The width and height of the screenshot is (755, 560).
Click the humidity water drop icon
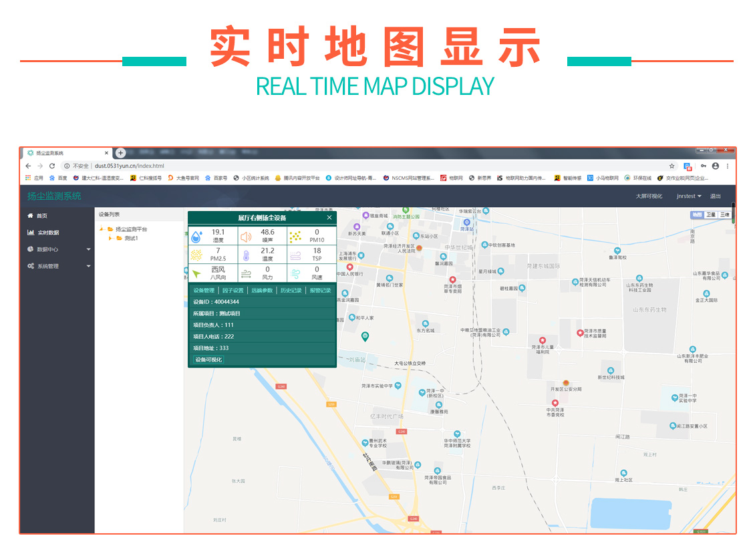click(x=196, y=237)
